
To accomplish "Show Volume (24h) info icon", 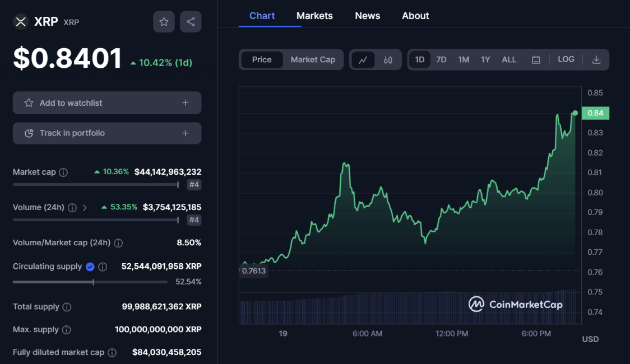I will pos(72,208).
